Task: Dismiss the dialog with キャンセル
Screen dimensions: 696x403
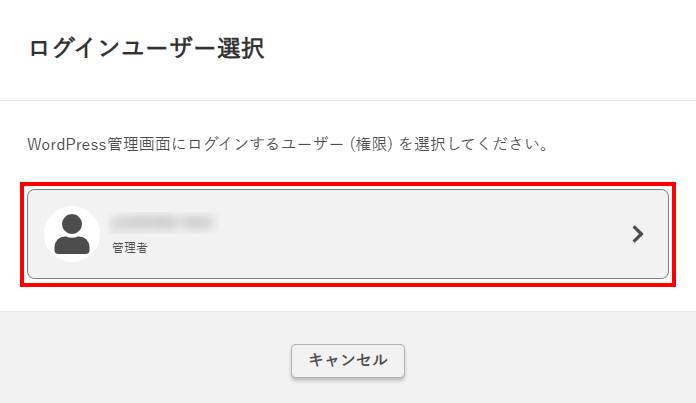Action: tap(347, 360)
